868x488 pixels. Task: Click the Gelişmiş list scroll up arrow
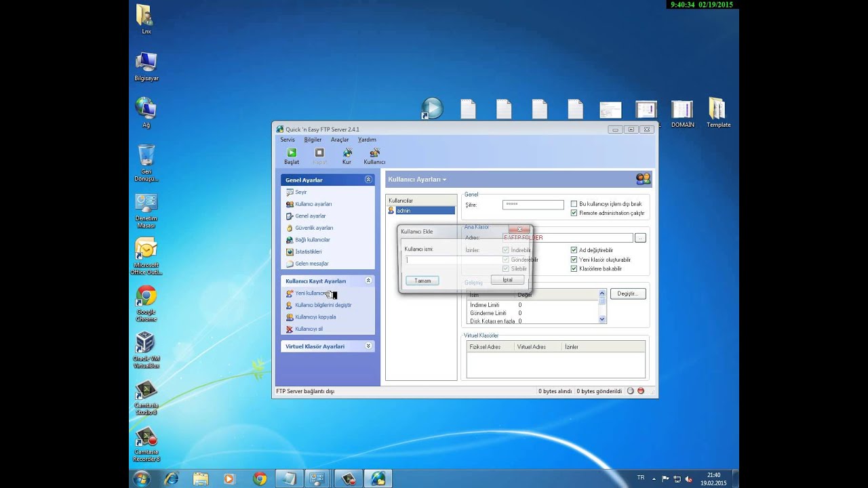602,293
